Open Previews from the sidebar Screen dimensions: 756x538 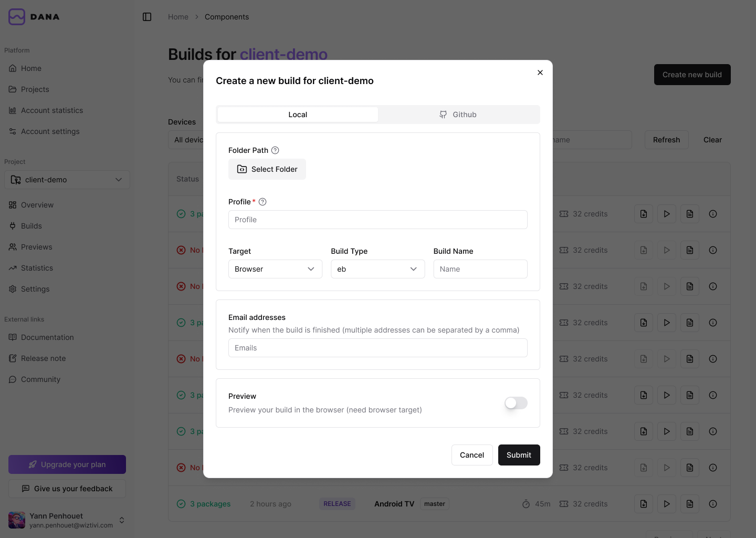tap(36, 246)
